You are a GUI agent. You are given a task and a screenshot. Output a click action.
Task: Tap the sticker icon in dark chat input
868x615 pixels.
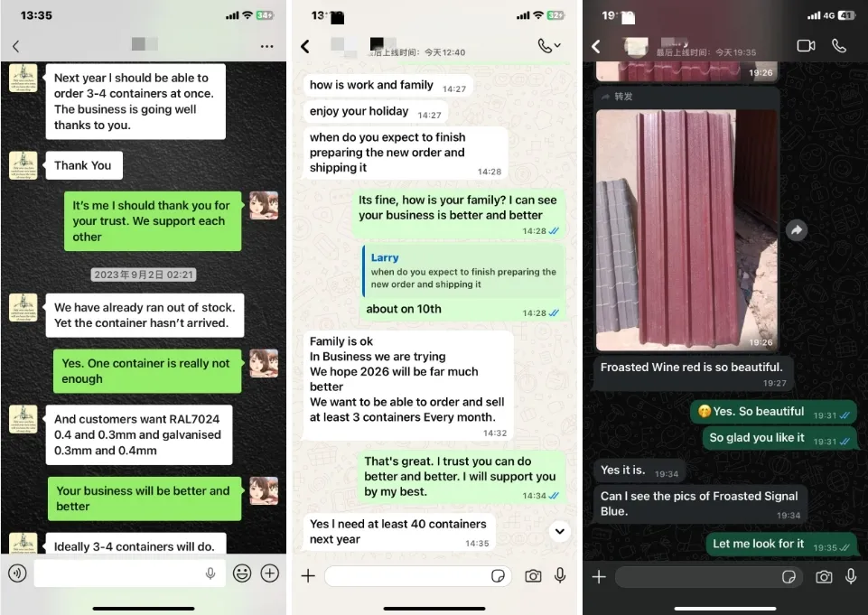pos(789,577)
